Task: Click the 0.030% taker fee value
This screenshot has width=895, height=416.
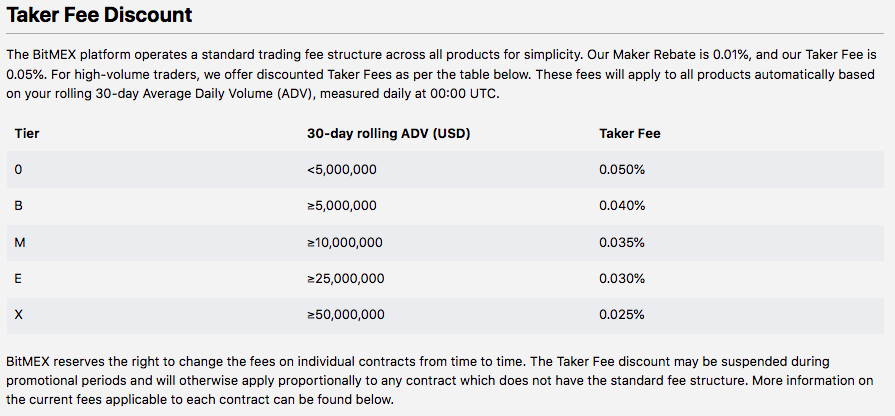Action: (x=622, y=278)
